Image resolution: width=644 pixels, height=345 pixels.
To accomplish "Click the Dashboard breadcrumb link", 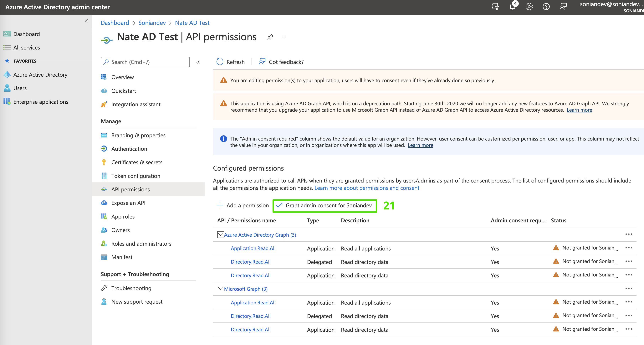I will (115, 23).
